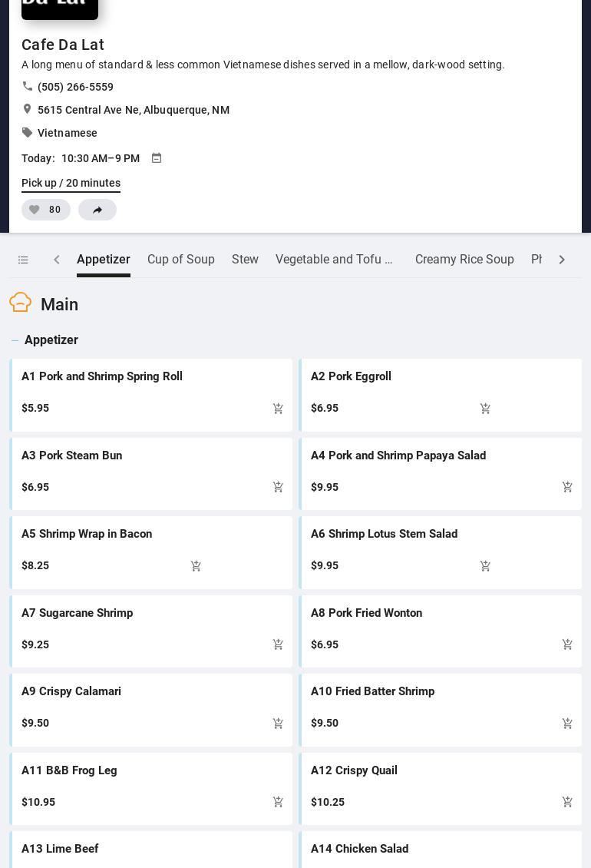Image resolution: width=591 pixels, height=868 pixels.
Task: Add A12 Crispy Quail to cart
Action: coord(567,802)
